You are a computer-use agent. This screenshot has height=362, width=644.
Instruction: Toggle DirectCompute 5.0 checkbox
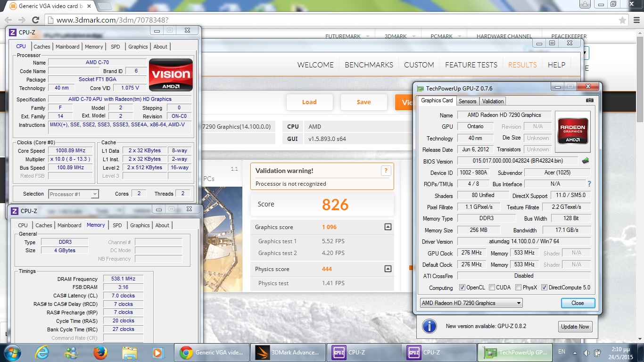point(544,288)
